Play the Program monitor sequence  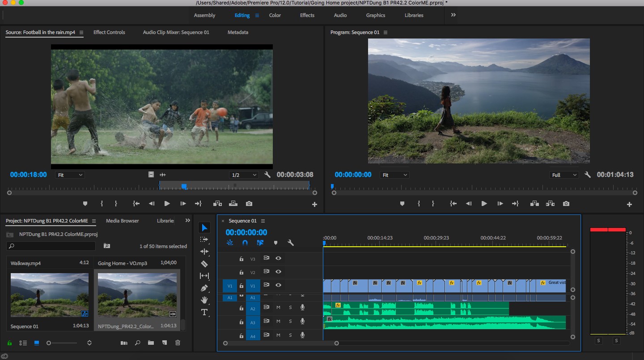tap(484, 203)
